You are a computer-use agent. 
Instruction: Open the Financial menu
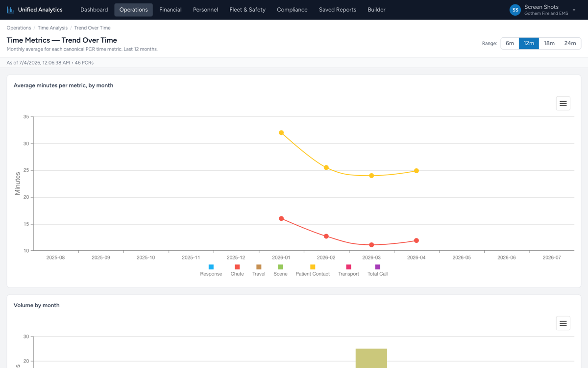pos(171,10)
